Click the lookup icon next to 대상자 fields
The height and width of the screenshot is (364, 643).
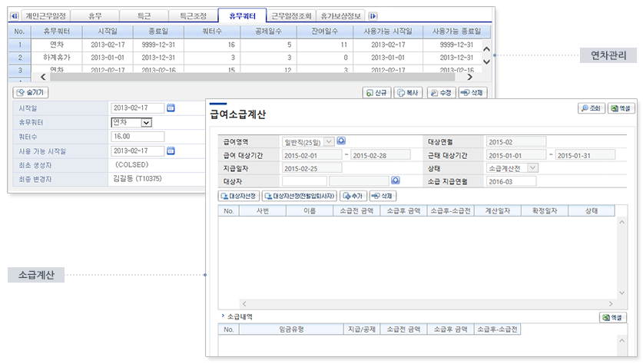(396, 181)
